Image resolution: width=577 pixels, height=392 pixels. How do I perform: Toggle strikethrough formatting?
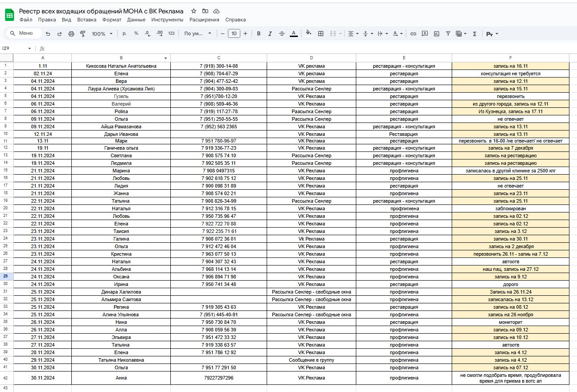coord(281,33)
